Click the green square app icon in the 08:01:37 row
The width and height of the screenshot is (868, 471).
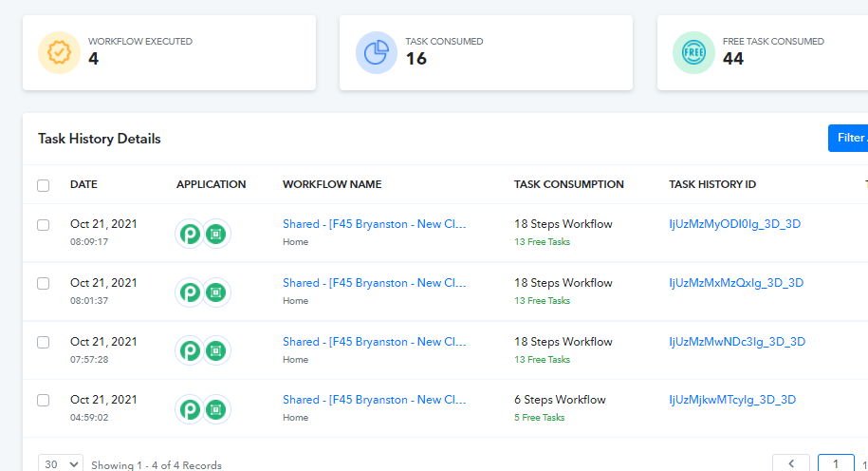tap(216, 292)
